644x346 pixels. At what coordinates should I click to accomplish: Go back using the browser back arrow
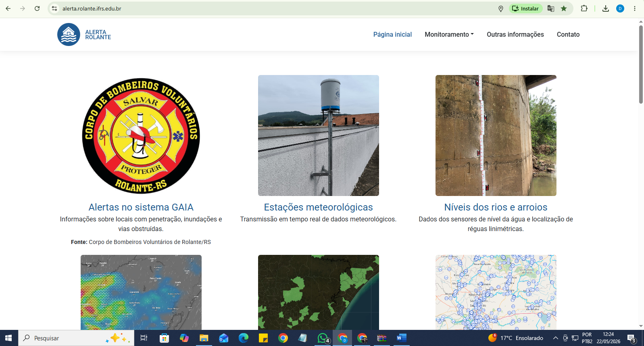[8, 8]
